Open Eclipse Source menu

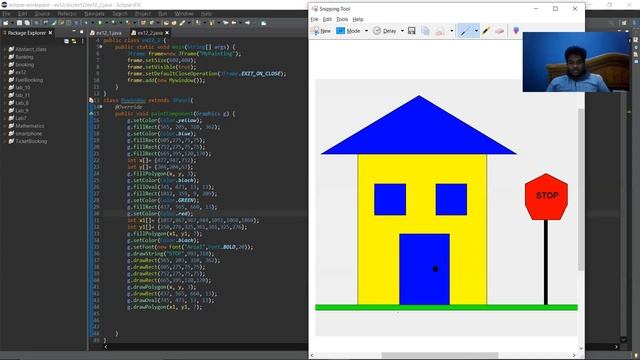[42, 14]
